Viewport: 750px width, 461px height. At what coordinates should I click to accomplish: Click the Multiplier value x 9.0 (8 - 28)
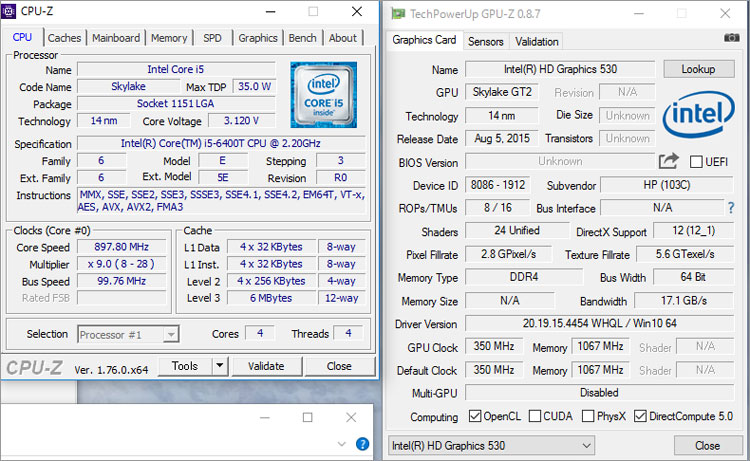pyautogui.click(x=121, y=264)
